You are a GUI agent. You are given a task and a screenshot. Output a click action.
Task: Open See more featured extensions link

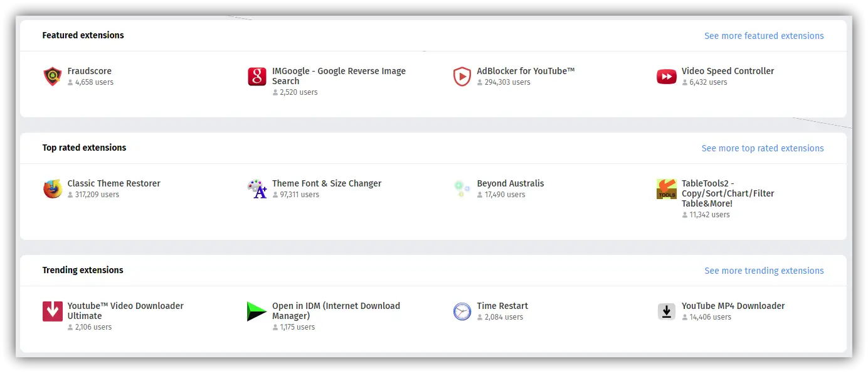tap(763, 36)
